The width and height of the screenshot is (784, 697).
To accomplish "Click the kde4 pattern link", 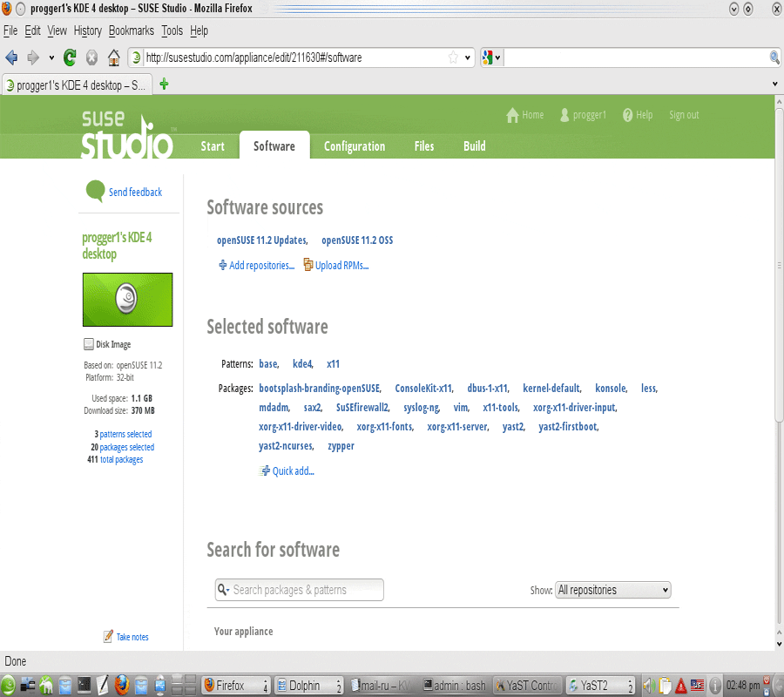I will point(302,364).
